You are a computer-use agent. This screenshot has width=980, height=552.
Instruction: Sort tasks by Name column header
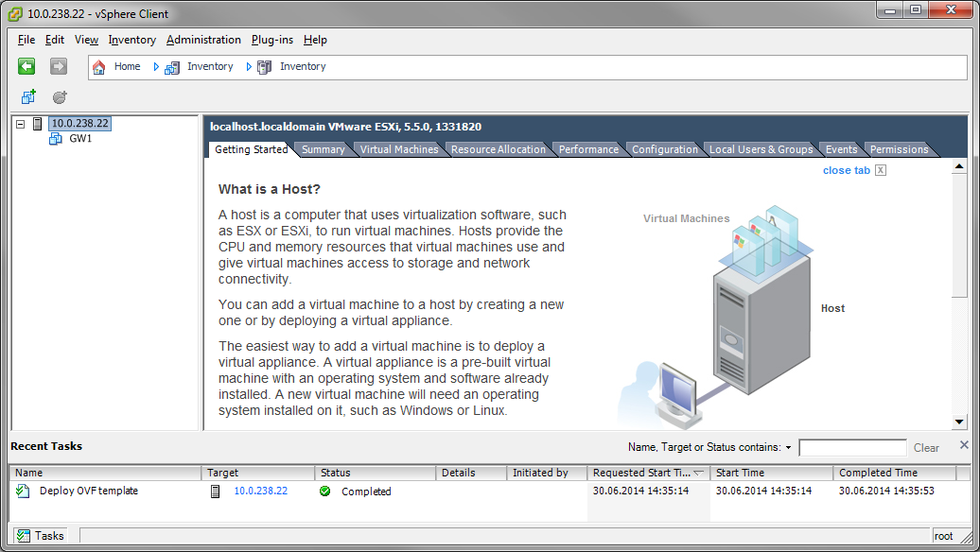pyautogui.click(x=104, y=473)
